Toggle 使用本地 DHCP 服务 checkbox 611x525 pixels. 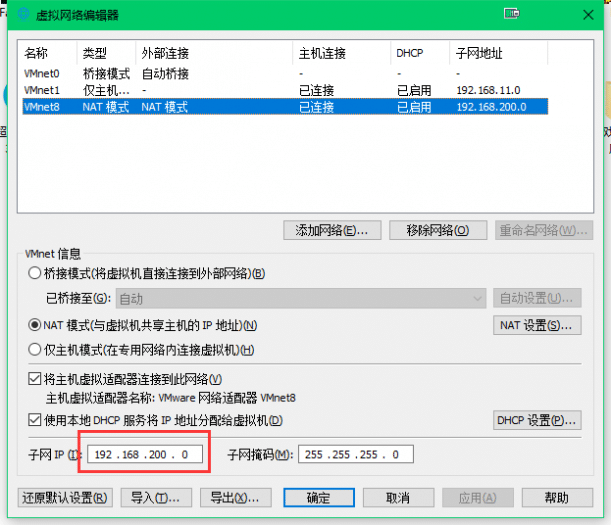pos(36,421)
